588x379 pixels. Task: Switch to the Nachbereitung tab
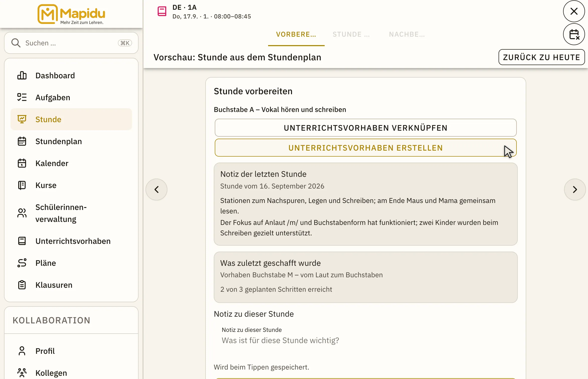coord(407,34)
